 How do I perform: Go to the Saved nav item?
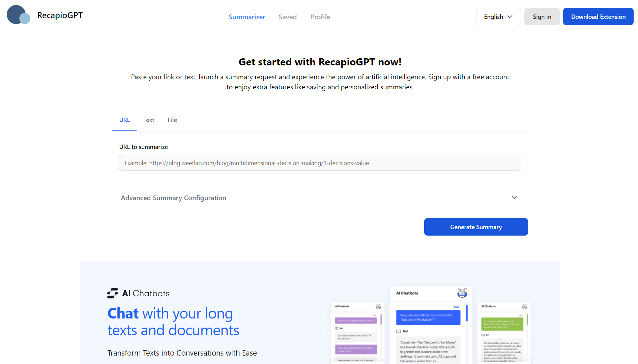click(288, 17)
